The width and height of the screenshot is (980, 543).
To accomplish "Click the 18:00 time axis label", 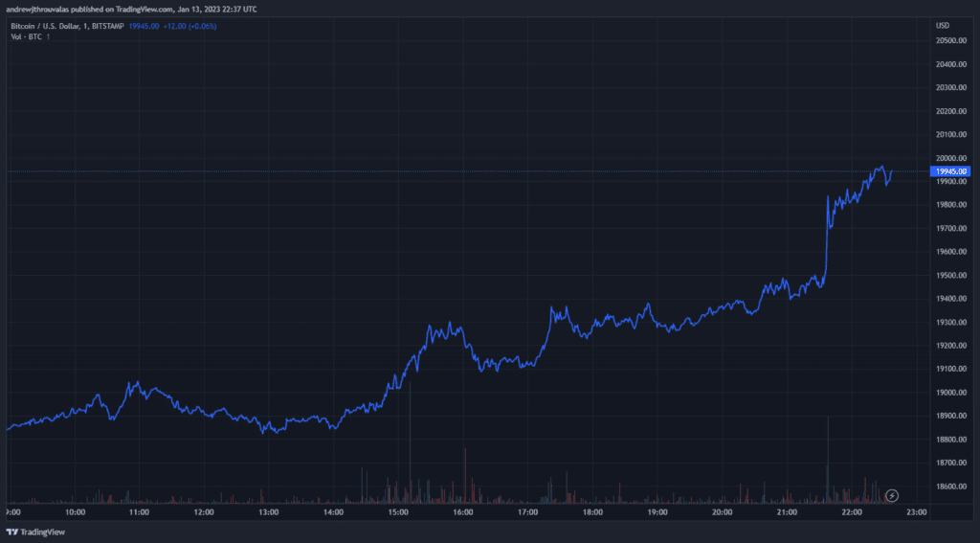I will pyautogui.click(x=591, y=513).
